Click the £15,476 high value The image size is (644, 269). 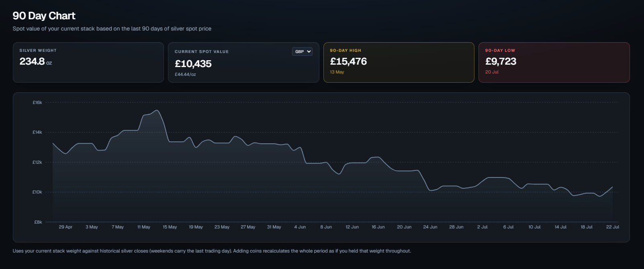(x=348, y=61)
